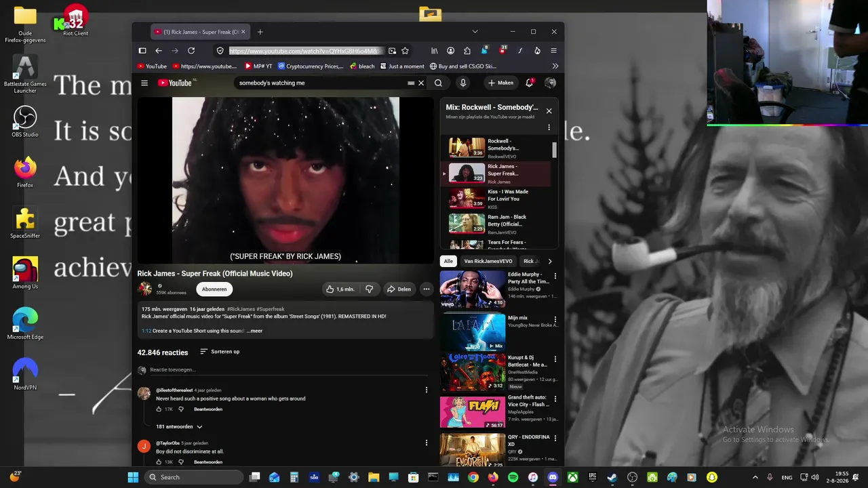Play Rockwell - Somebody's from the mix

click(496, 148)
